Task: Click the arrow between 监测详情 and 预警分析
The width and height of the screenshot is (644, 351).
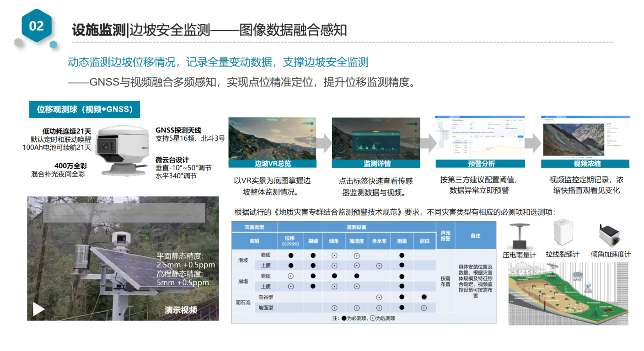Action: (427, 144)
